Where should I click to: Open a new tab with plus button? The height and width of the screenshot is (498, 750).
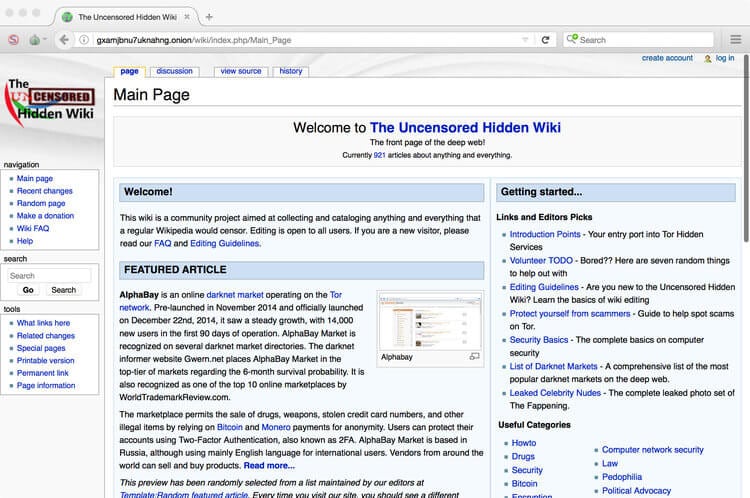coord(209,17)
